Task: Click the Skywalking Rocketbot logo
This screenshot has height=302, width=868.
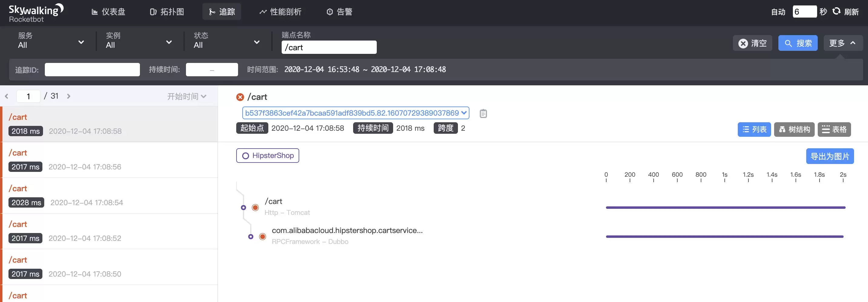Action: (x=36, y=13)
